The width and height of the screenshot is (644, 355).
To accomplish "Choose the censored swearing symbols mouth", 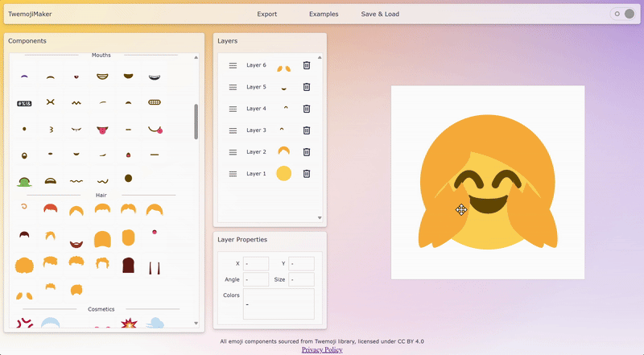I will [24, 103].
